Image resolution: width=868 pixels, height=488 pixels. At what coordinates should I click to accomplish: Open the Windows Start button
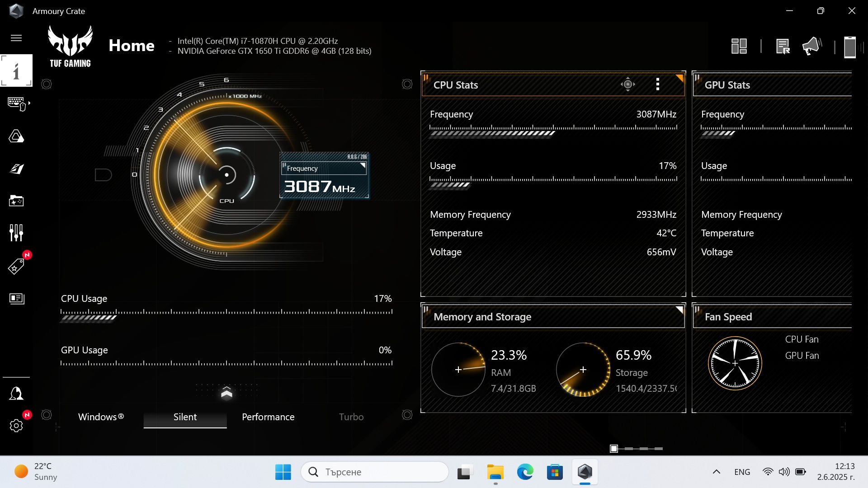point(283,472)
